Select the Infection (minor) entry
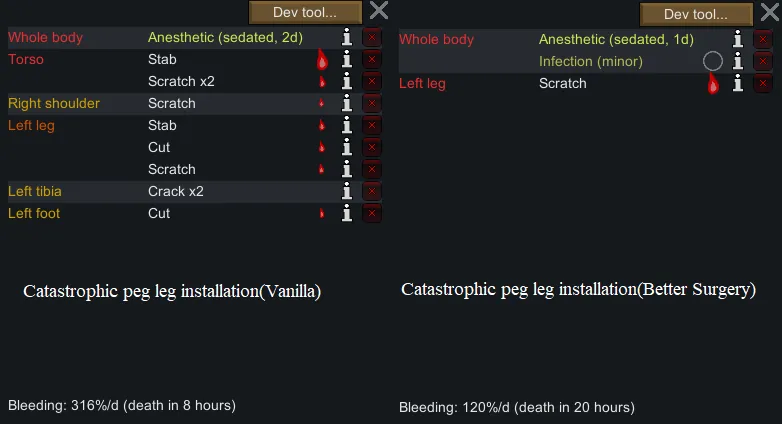782x424 pixels. [590, 62]
